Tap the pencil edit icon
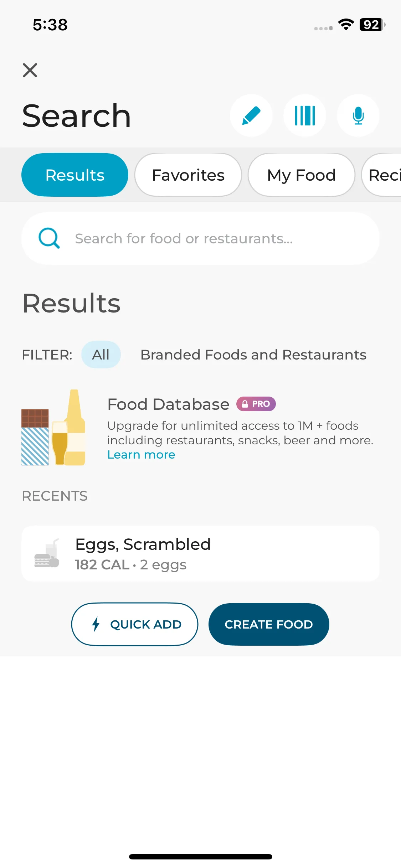 click(251, 115)
